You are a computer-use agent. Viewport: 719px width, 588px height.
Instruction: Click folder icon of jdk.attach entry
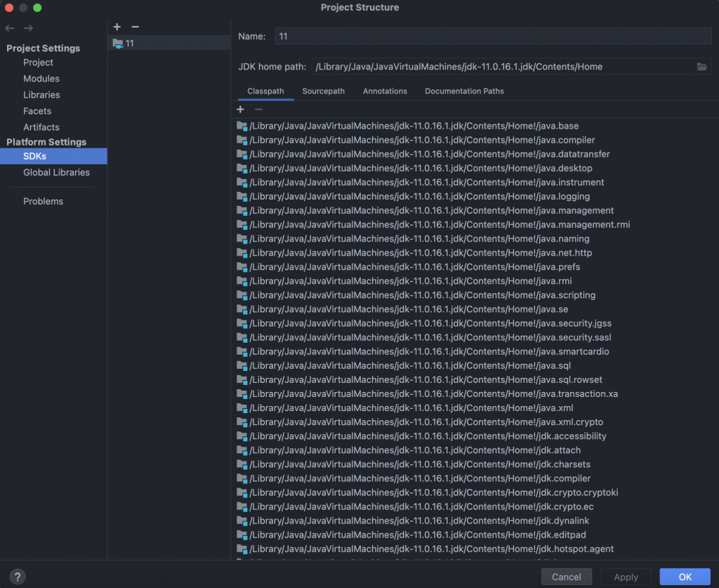tap(242, 450)
